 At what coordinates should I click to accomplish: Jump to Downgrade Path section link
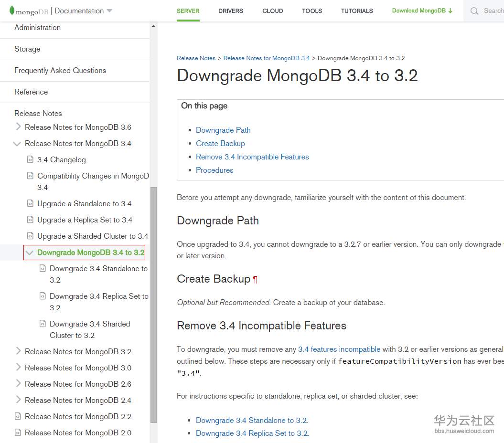pyautogui.click(x=223, y=130)
